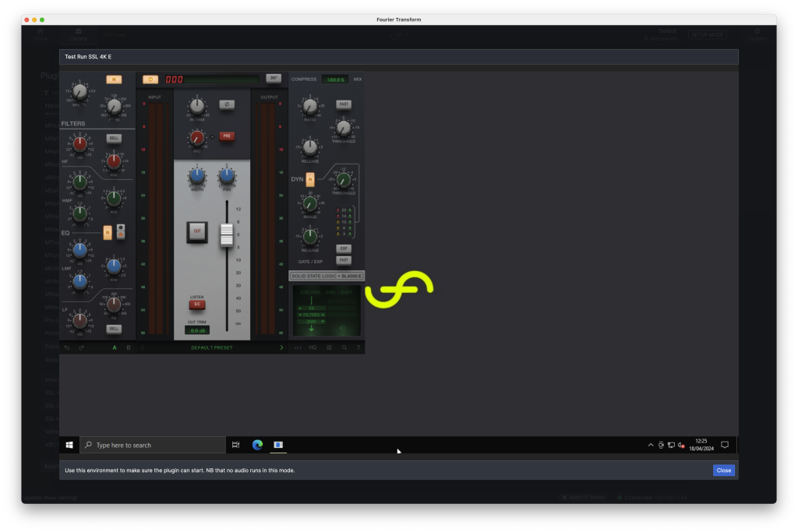Toggle the HQ mode button
798x532 pixels.
click(x=312, y=348)
